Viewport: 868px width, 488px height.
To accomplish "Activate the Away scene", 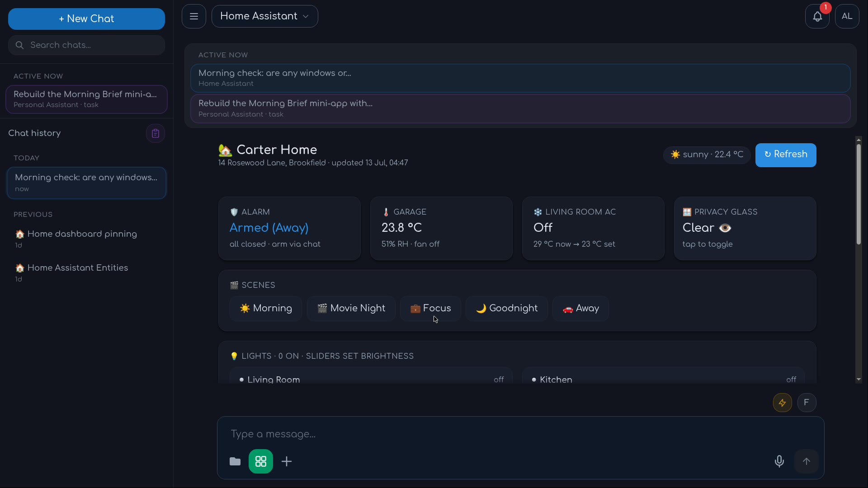I will click(580, 309).
